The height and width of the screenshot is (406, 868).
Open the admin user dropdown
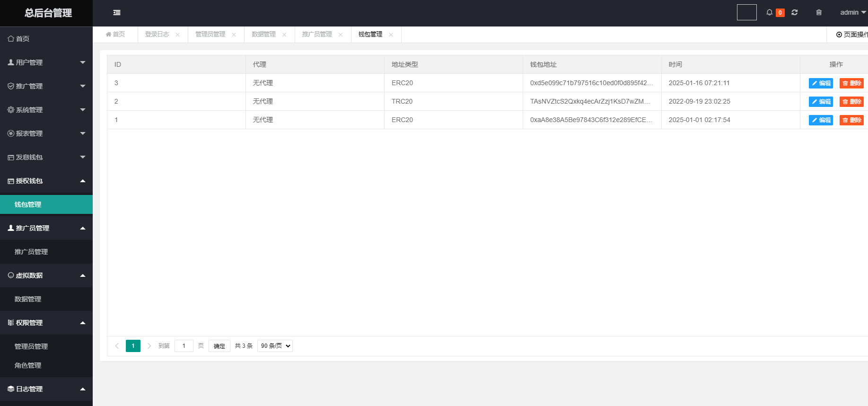(853, 13)
